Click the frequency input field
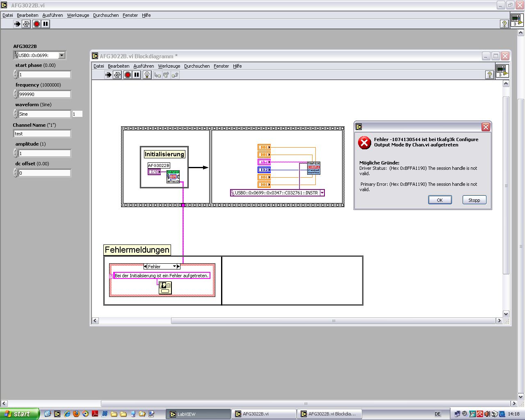The height and width of the screenshot is (420, 525). (x=44, y=94)
